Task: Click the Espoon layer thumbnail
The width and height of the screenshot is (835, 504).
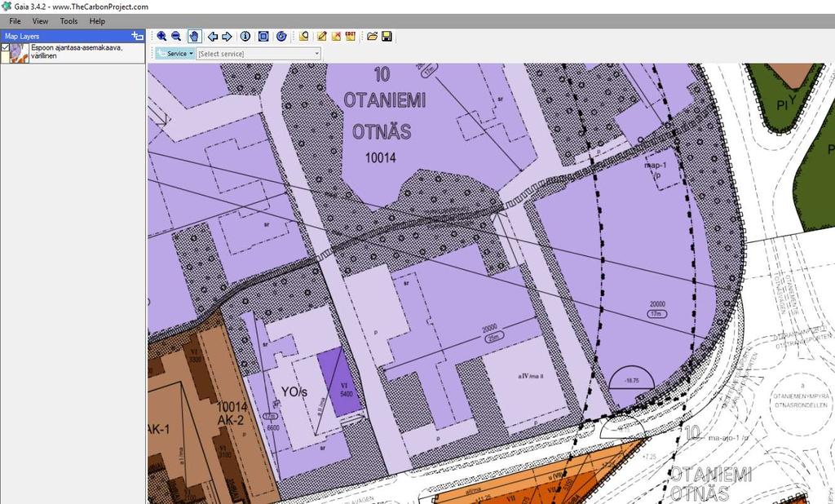Action: 20,53
